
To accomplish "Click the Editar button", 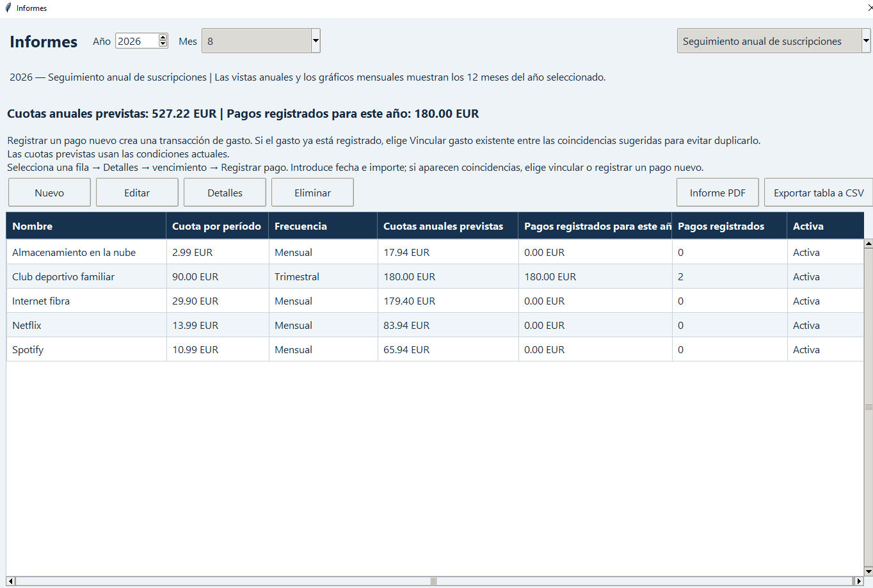I will [137, 193].
